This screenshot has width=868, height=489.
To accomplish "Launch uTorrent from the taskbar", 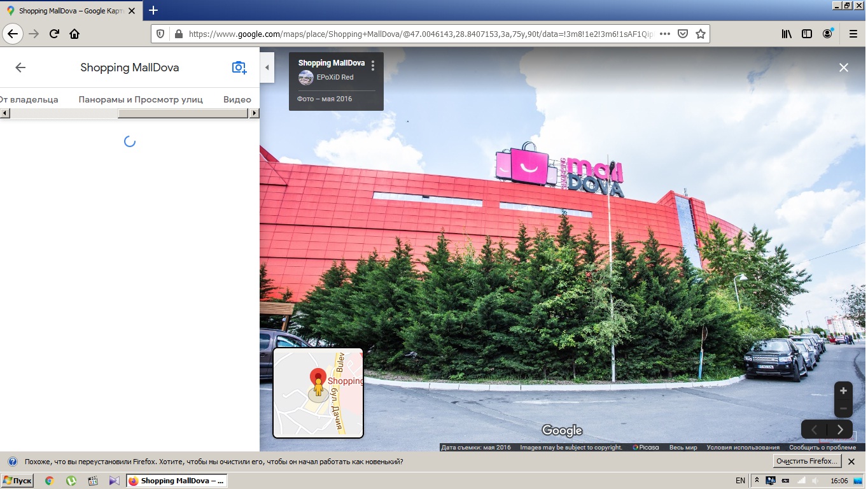I will tap(71, 481).
